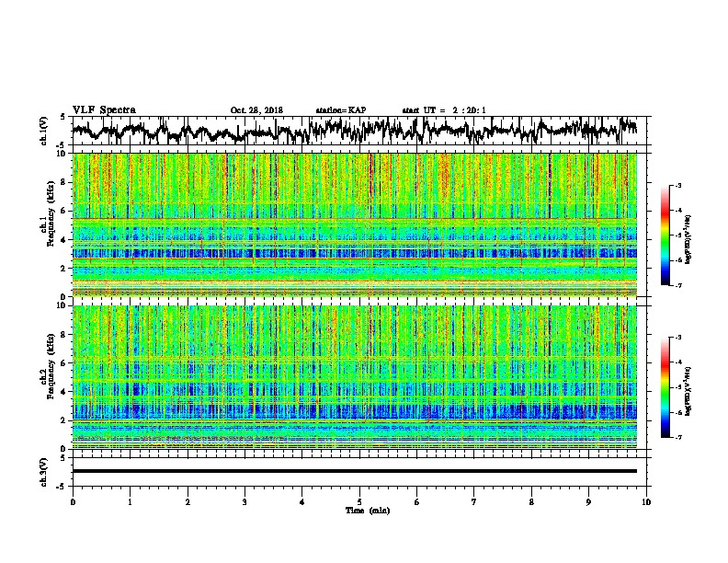Click the "6" tick on the time axis

point(417,502)
